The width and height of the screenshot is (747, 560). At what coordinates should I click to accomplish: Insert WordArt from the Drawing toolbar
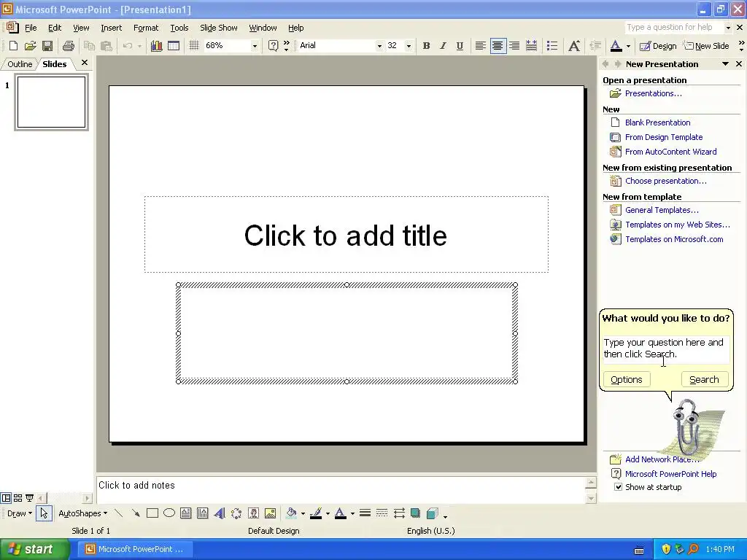(x=220, y=513)
